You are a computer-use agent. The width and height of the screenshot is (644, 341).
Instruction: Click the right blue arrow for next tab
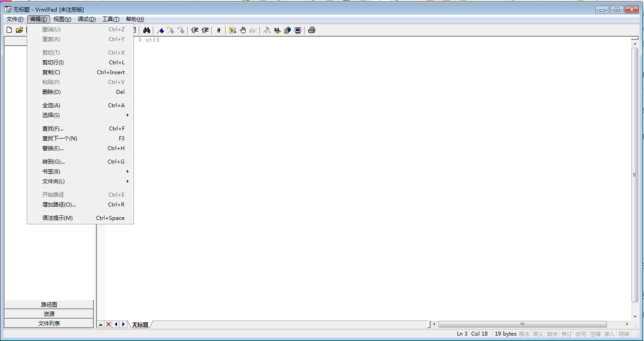tap(123, 324)
